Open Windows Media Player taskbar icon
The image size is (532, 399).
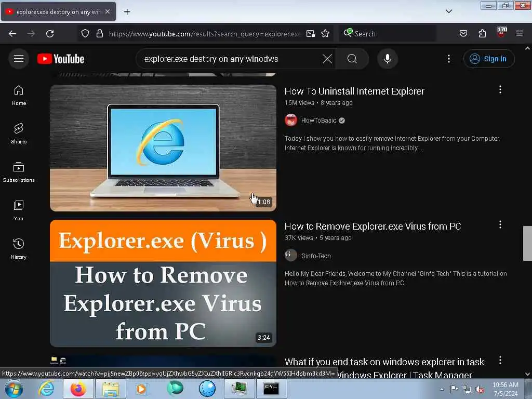pos(141,389)
